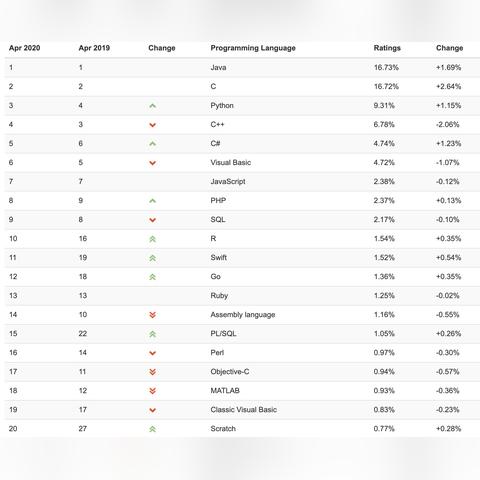This screenshot has height=480, width=480.
Task: Click Classic Visual Basic entry
Action: 244,410
